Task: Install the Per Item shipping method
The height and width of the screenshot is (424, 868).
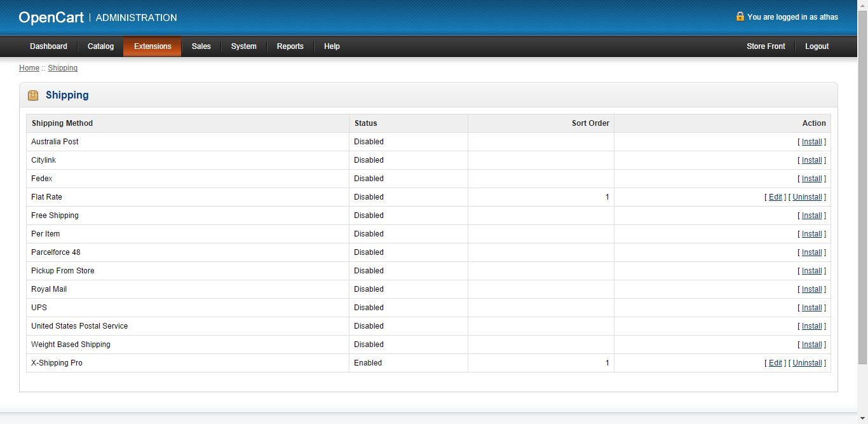Action: (812, 234)
